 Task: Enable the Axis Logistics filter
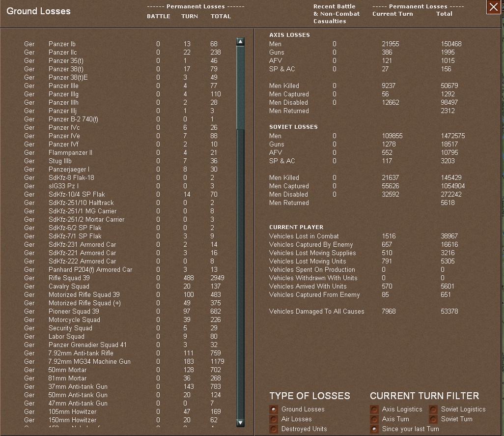click(374, 409)
